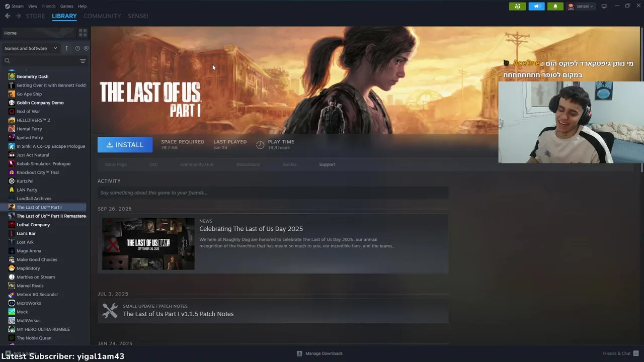Select Knockout City Trial icon
The width and height of the screenshot is (644, 362).
pyautogui.click(x=12, y=172)
